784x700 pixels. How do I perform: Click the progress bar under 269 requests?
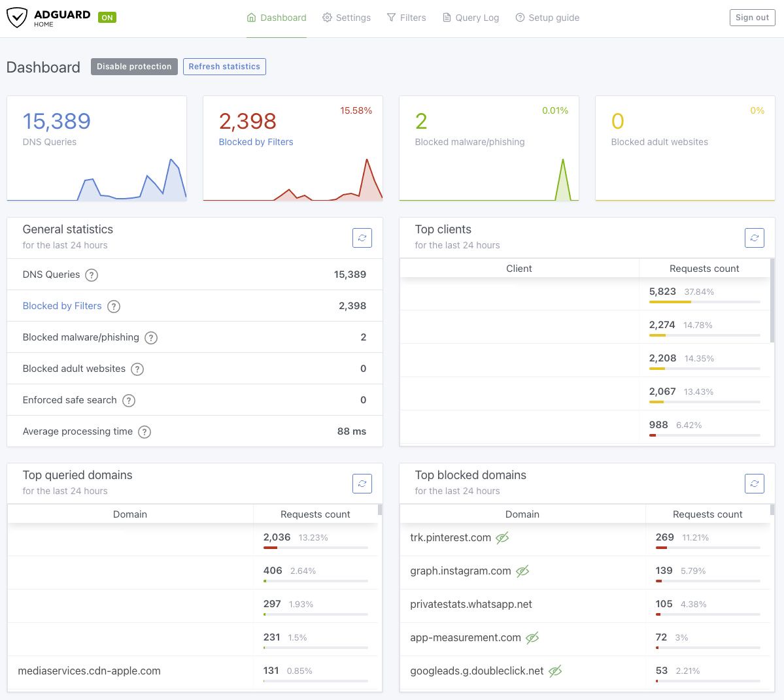click(708, 548)
